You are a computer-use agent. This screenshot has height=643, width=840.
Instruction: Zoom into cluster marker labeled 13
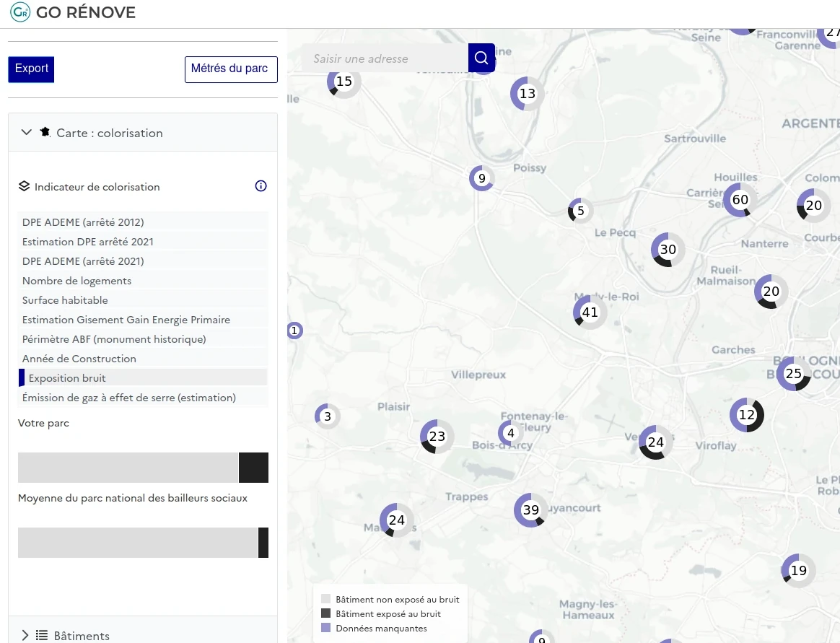(527, 94)
